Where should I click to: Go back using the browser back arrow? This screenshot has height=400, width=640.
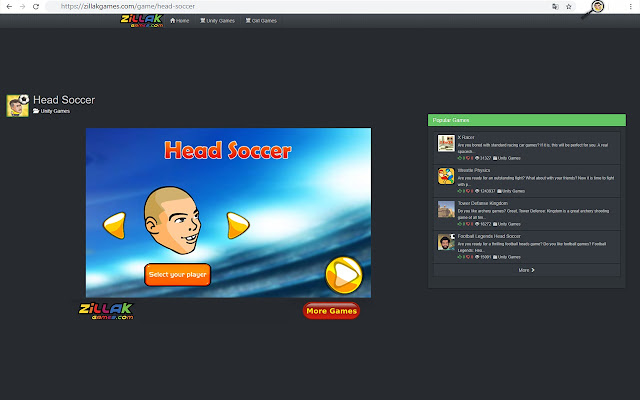tap(9, 7)
